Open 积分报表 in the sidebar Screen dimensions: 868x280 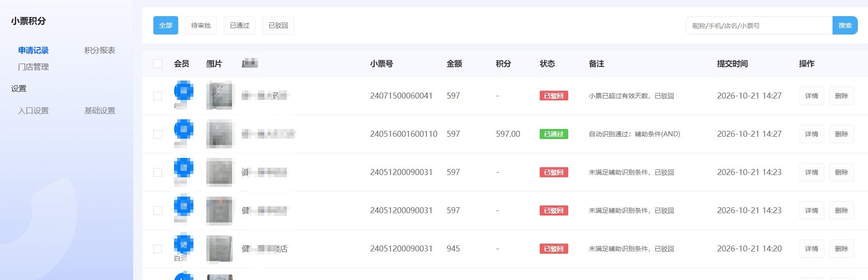click(x=100, y=50)
